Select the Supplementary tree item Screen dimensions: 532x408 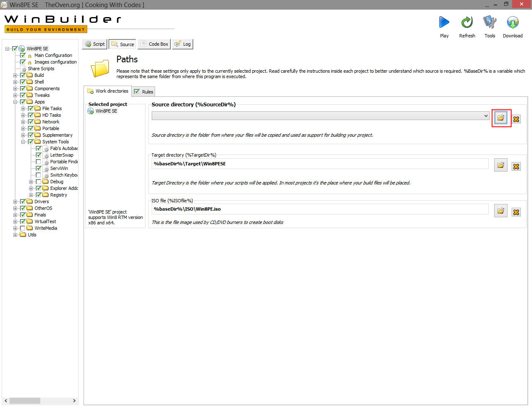[57, 135]
